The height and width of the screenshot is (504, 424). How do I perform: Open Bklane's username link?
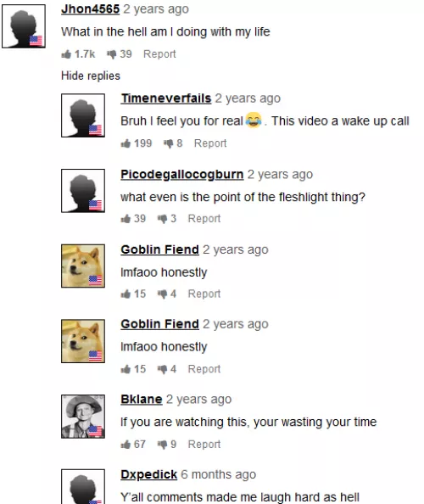click(142, 400)
